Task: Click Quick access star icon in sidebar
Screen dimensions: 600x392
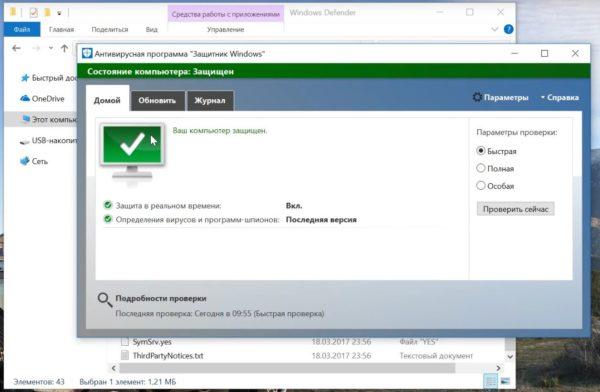Action: click(25, 78)
